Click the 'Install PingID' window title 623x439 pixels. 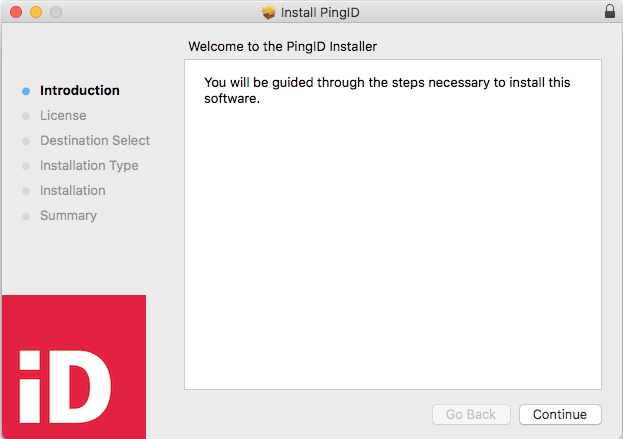[x=320, y=12]
